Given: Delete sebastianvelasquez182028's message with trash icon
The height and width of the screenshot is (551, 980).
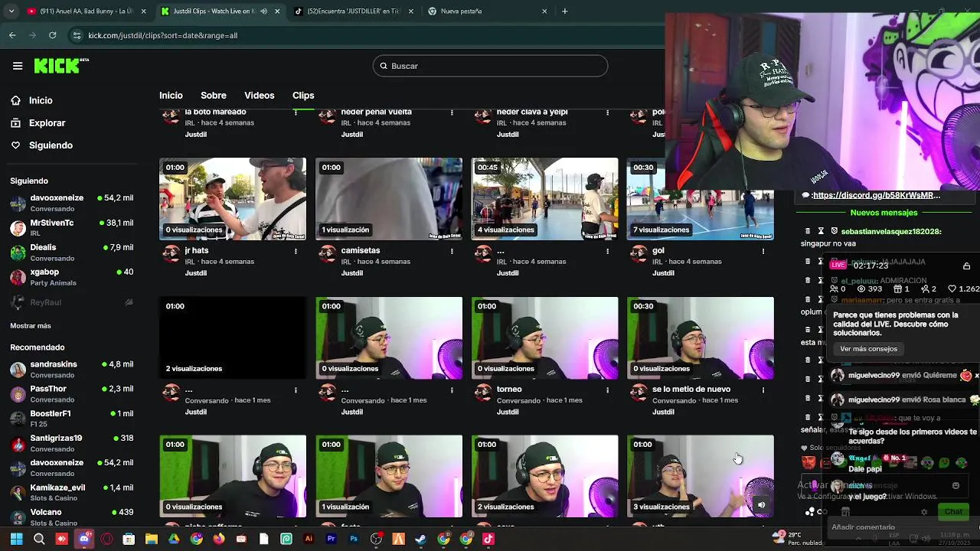Looking at the screenshot, I should tap(808, 231).
